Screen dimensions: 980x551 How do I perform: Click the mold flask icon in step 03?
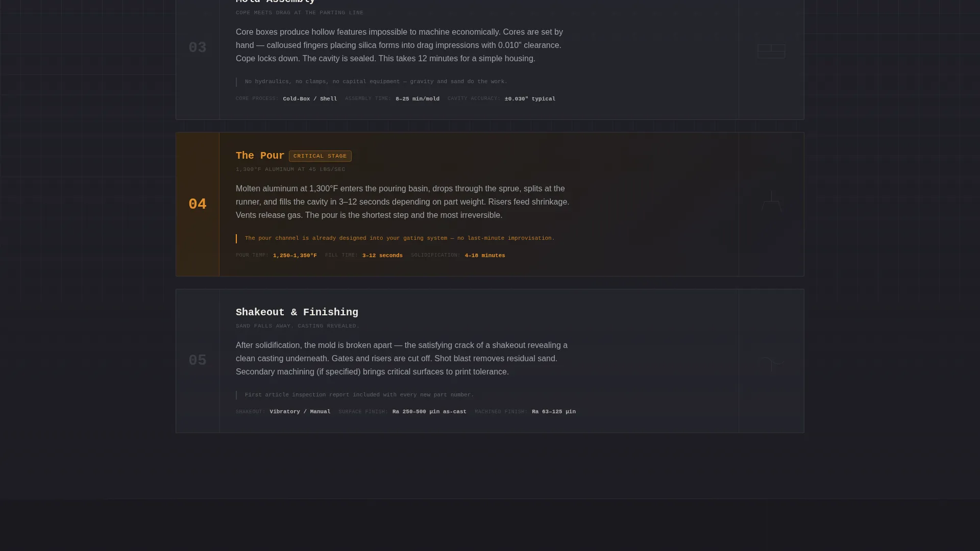click(771, 51)
